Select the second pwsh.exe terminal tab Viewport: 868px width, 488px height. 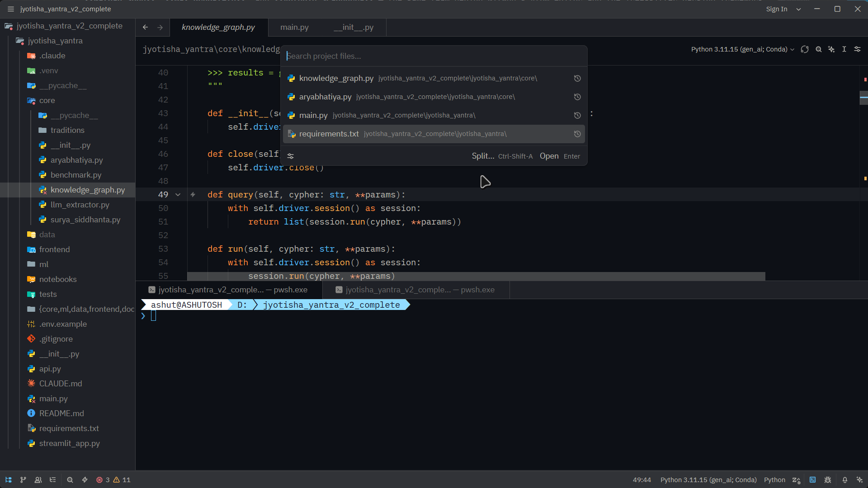(416, 290)
